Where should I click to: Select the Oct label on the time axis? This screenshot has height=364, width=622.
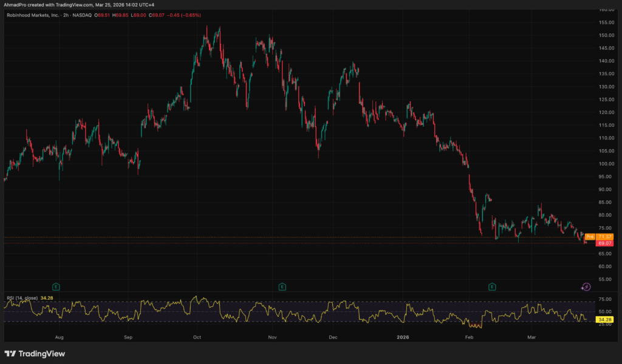197,335
